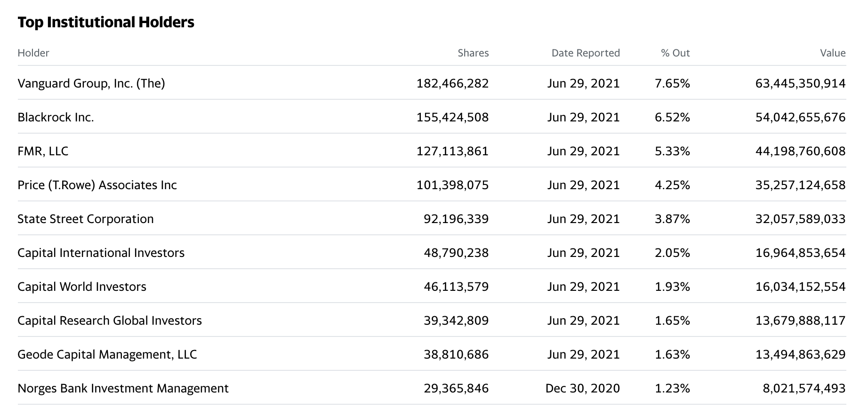This screenshot has height=416, width=868.
Task: Click the 1.63% percent out cell
Action: 672,354
